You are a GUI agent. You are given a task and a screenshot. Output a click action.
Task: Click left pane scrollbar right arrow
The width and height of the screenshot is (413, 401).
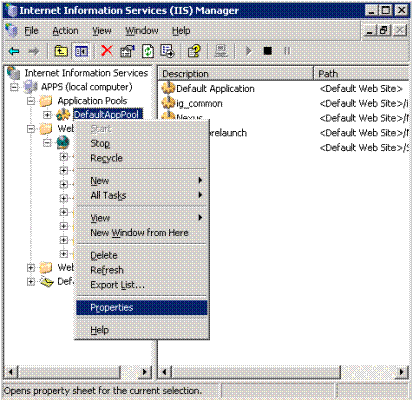tap(145, 371)
